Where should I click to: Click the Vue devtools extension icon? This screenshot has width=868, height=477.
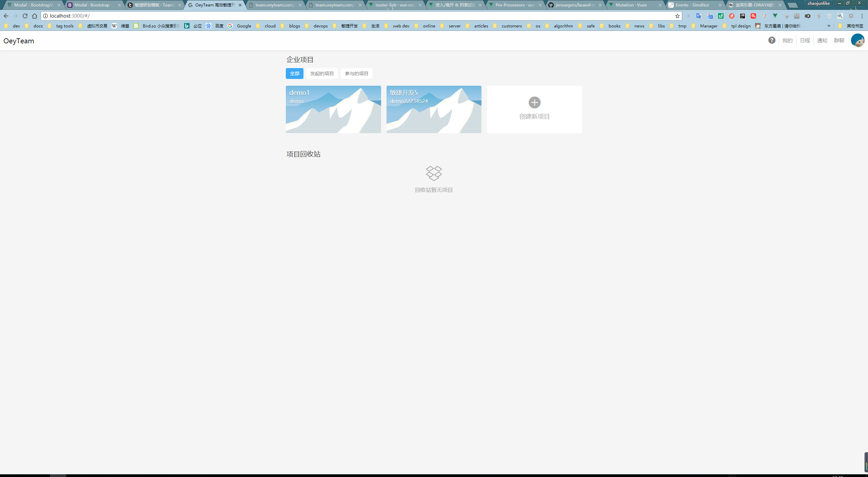[775, 16]
